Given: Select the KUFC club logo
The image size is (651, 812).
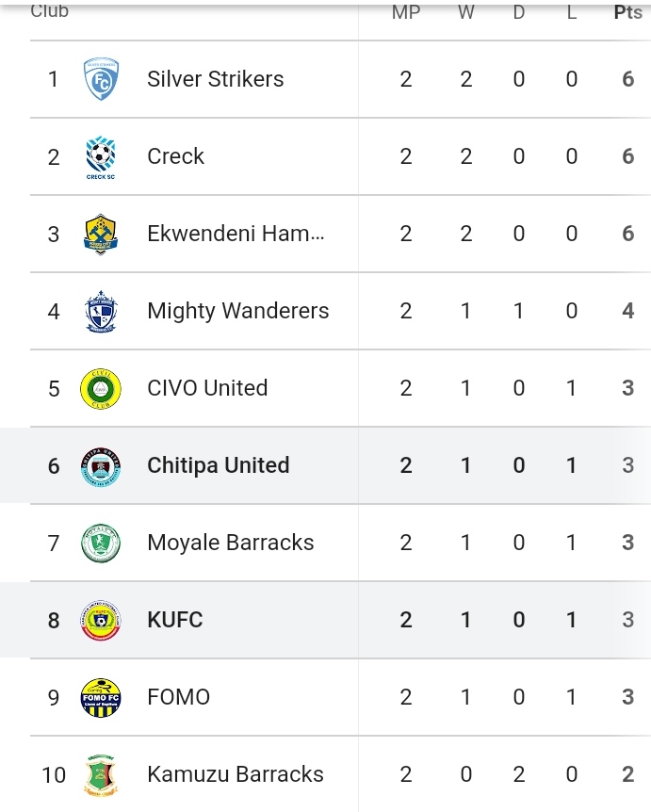Looking at the screenshot, I should pyautogui.click(x=101, y=621).
